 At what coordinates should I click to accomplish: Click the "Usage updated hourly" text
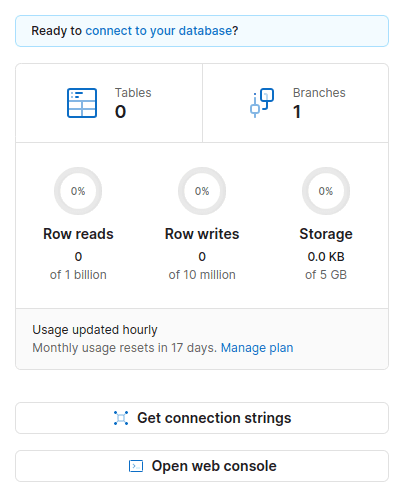coord(95,330)
